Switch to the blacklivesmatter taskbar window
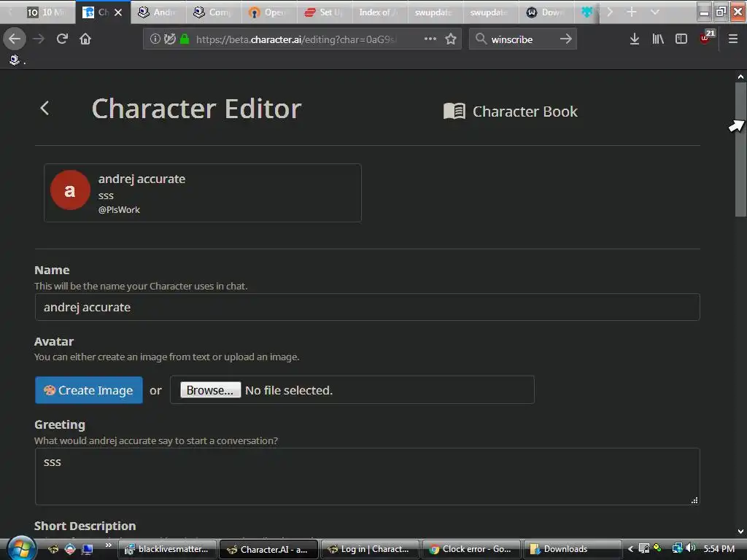The height and width of the screenshot is (560, 747). (167, 549)
